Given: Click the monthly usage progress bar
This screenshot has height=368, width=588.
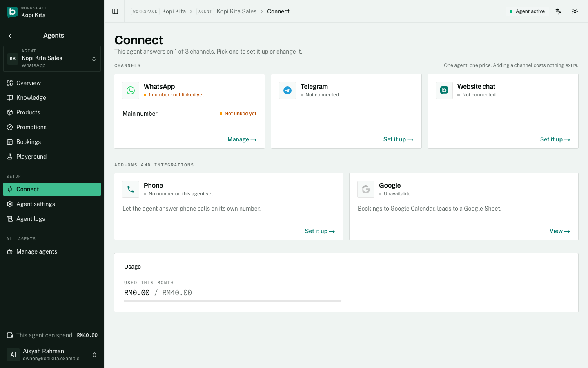Looking at the screenshot, I should (233, 301).
